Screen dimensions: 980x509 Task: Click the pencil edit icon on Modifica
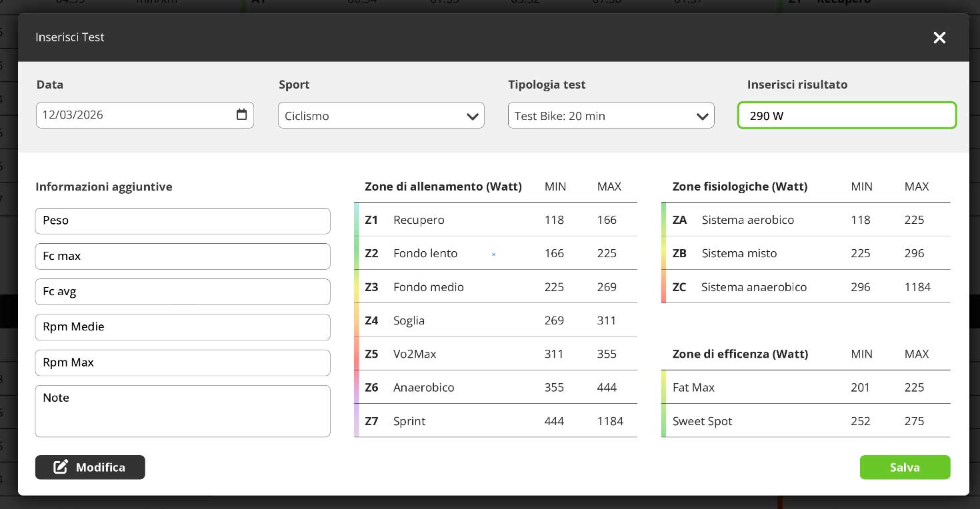[x=61, y=467]
